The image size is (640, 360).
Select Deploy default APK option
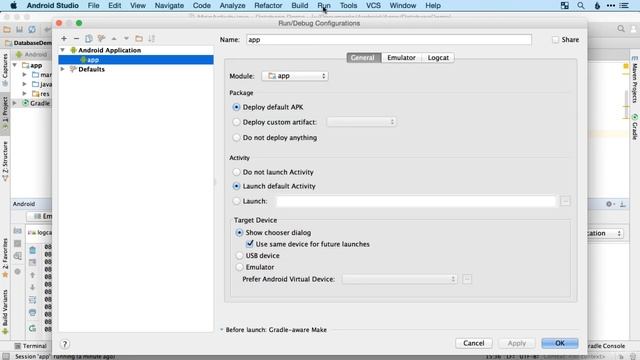(236, 107)
